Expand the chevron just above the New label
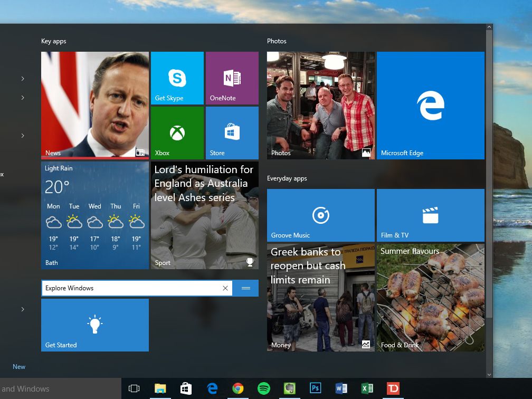This screenshot has height=399, width=532. tap(23, 309)
